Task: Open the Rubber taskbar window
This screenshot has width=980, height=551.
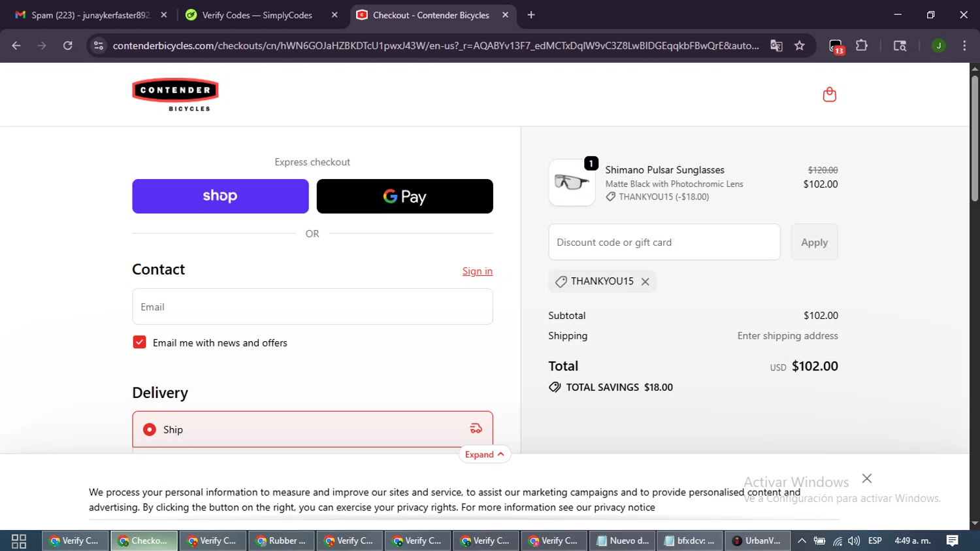Action: click(282, 541)
